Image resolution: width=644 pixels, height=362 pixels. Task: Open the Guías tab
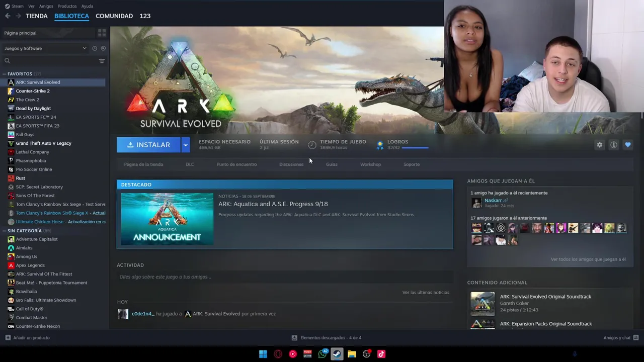(332, 164)
